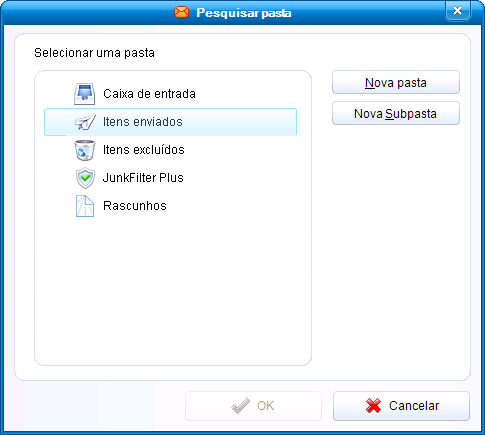Click the Caixa de entrada inbox icon
This screenshot has height=435, width=485.
coord(85,94)
